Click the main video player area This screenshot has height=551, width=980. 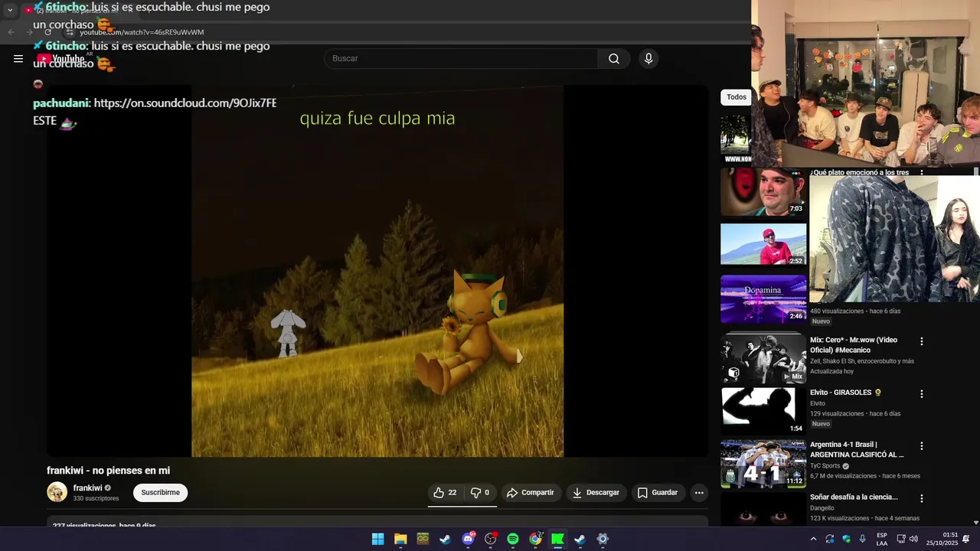[x=377, y=271]
